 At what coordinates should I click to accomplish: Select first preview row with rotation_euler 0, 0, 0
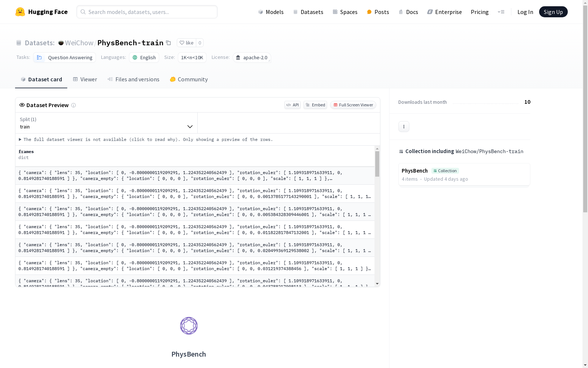point(195,176)
